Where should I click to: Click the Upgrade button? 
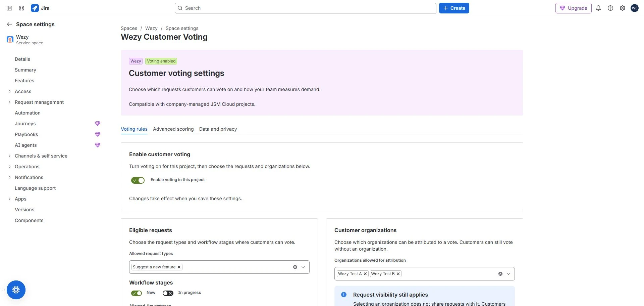[574, 8]
